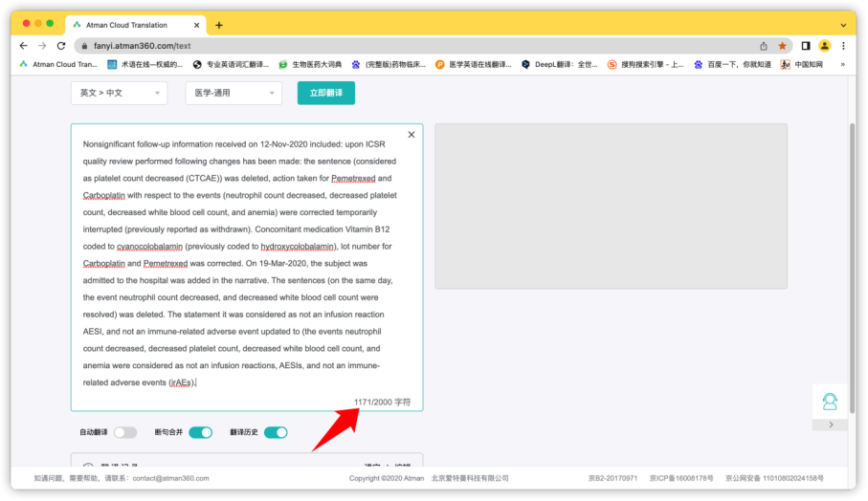868x501 pixels.
Task: Click Copyright ©2020 Atman footer text
Action: 387,478
